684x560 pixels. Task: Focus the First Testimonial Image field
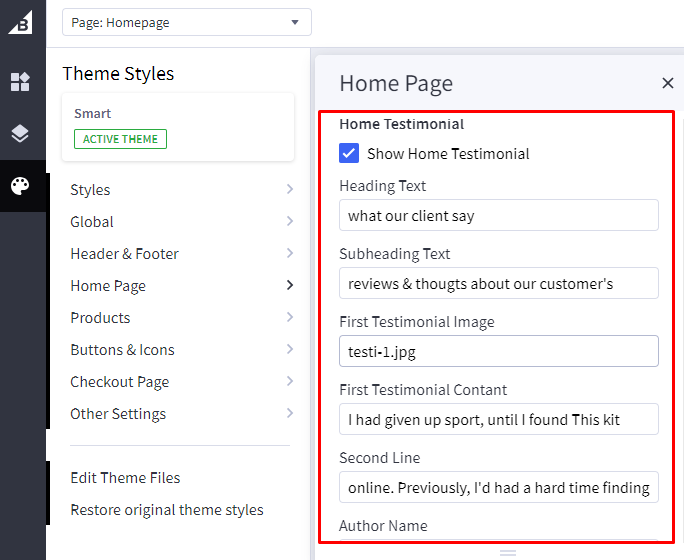498,351
